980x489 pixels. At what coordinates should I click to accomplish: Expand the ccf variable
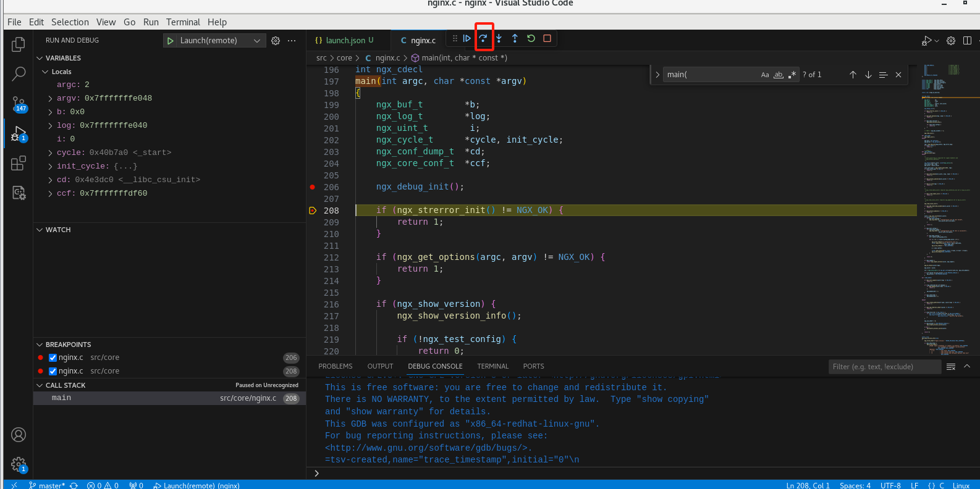(x=50, y=193)
